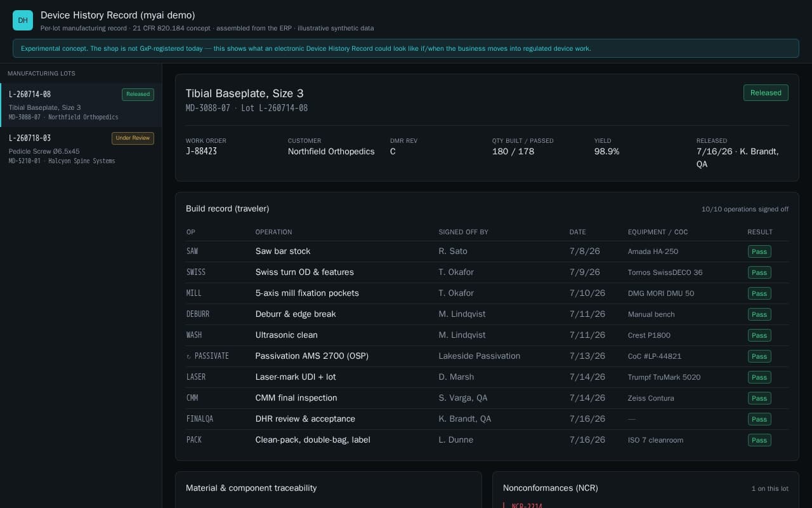
Task: Click the S. Varga, QA signer cell
Action: (x=463, y=398)
